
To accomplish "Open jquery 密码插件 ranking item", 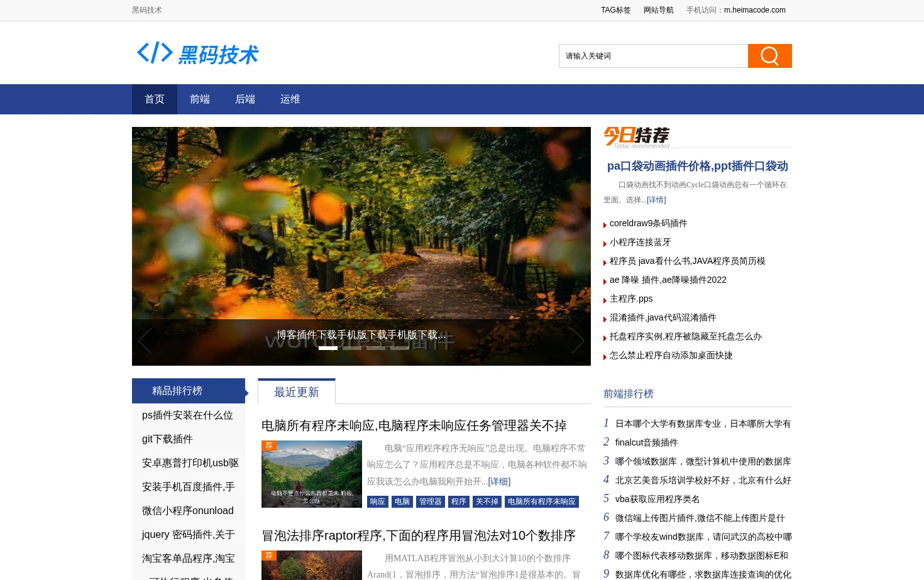I will click(189, 535).
